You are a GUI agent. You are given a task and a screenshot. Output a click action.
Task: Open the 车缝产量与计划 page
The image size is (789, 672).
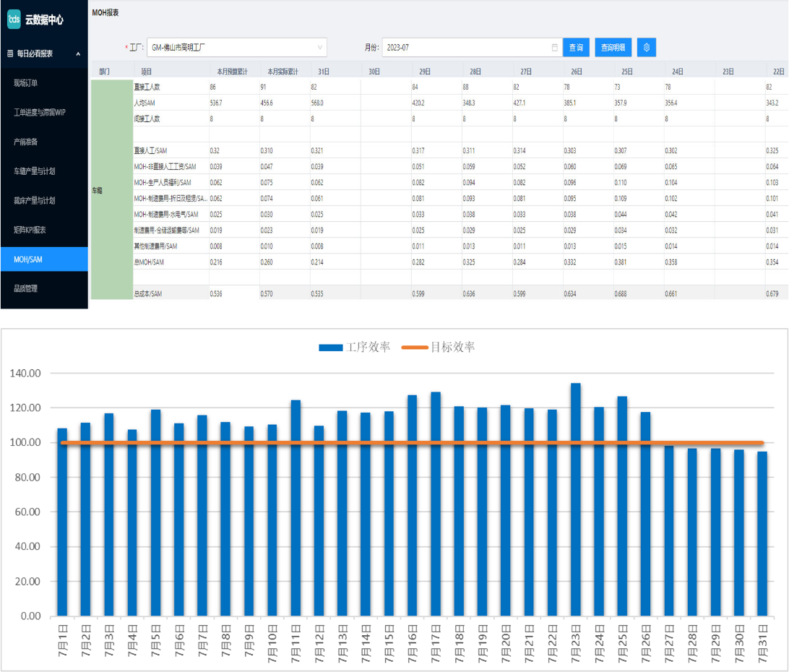click(34, 171)
